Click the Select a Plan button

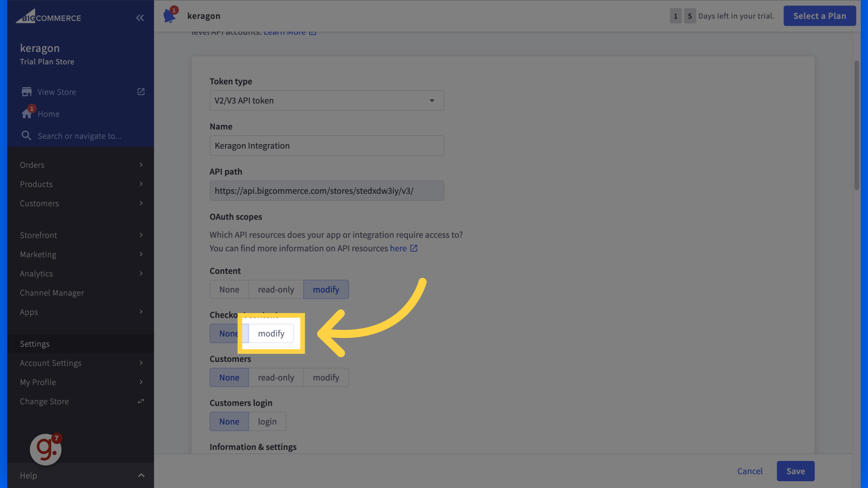[820, 15]
